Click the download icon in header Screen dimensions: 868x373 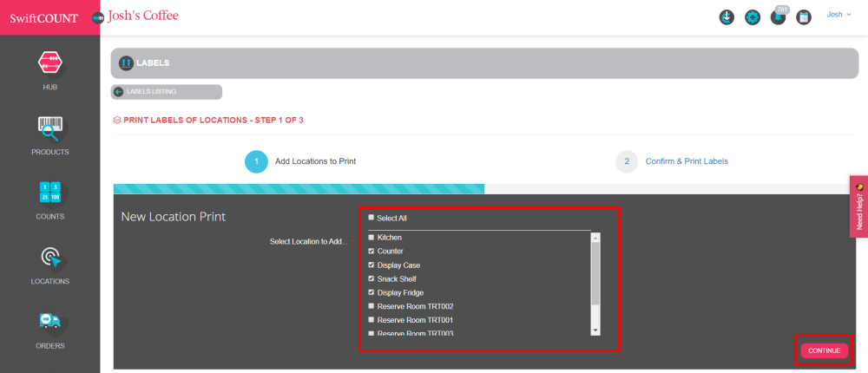(x=727, y=17)
